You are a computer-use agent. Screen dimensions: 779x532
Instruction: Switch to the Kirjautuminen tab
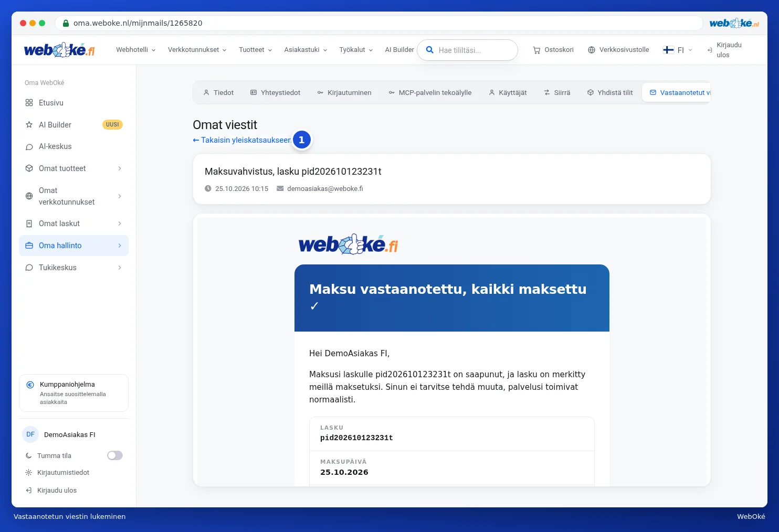(x=344, y=93)
